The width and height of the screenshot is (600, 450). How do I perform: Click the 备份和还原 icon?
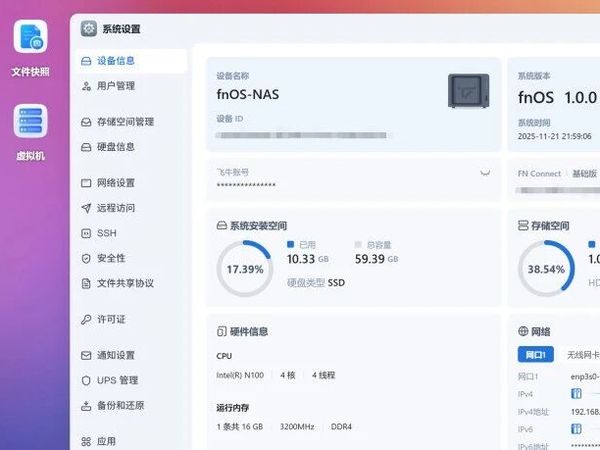tap(86, 406)
